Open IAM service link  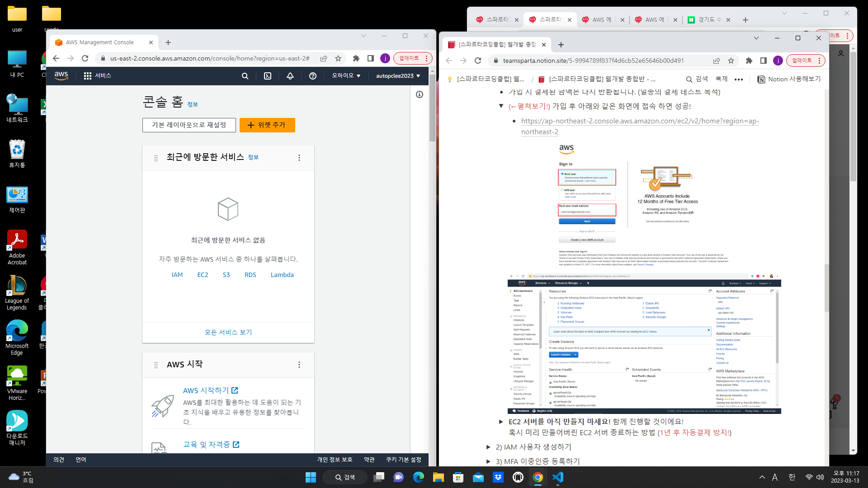point(177,275)
